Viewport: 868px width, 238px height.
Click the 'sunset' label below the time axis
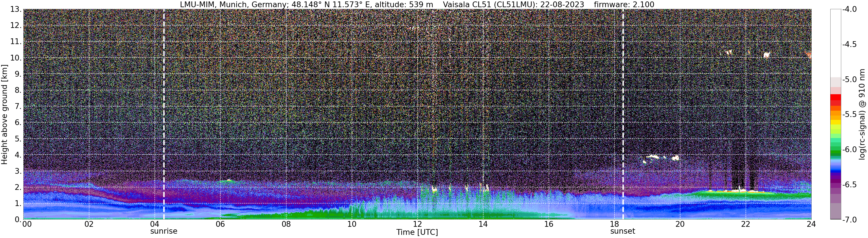[623, 231]
